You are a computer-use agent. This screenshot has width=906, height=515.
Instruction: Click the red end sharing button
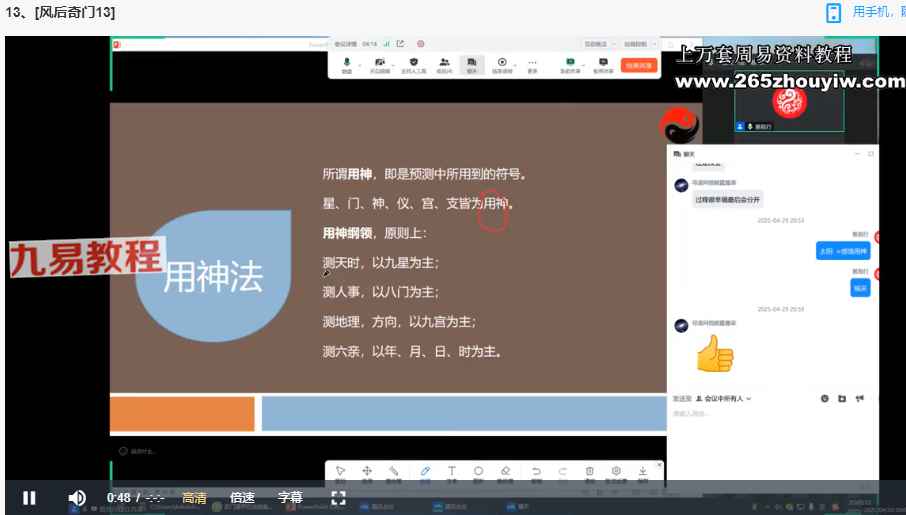[x=639, y=65]
